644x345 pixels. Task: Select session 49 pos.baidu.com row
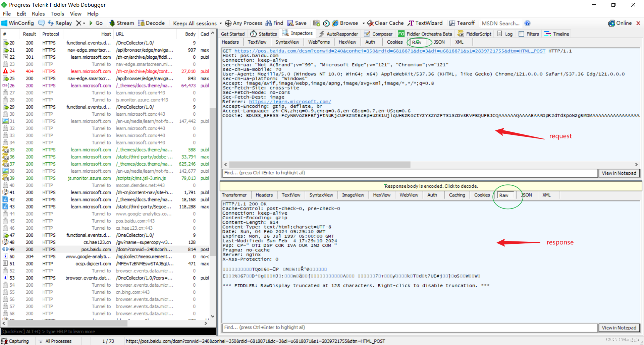pos(106,249)
